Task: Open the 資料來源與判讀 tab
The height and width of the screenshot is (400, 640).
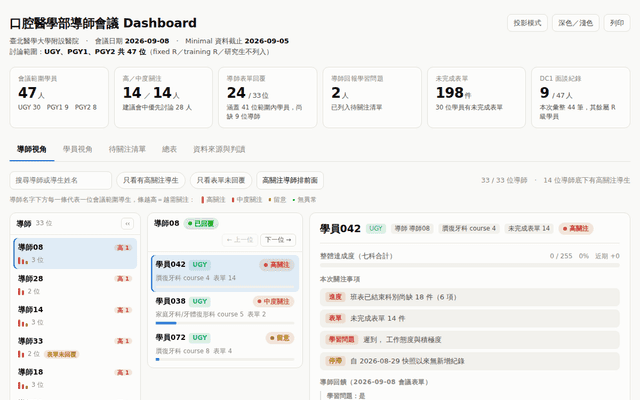Action: click(x=219, y=149)
